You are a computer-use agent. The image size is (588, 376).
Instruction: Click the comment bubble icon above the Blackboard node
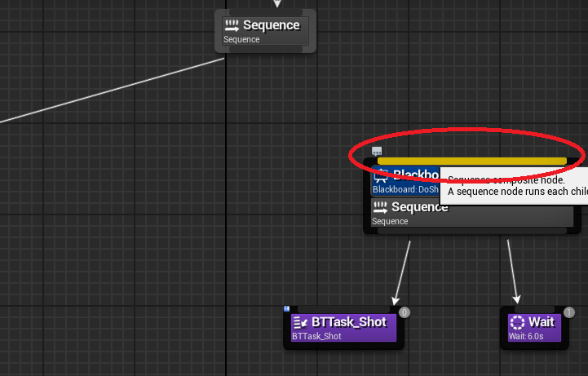click(377, 151)
